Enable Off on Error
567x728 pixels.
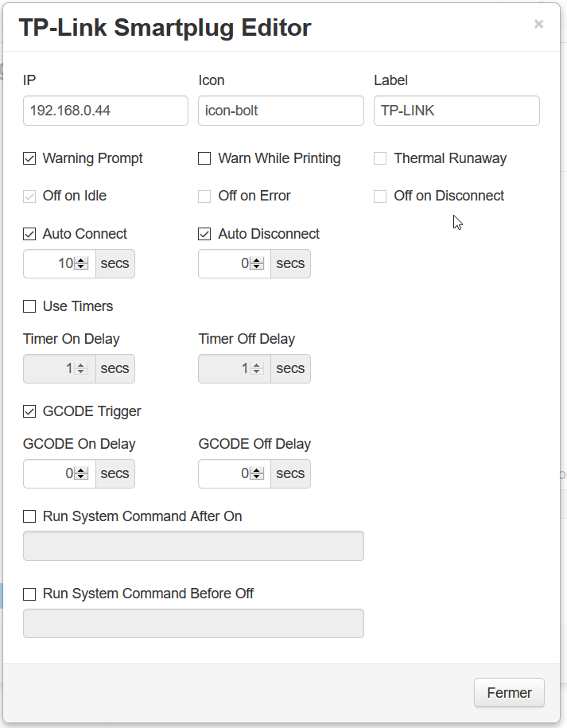pos(204,196)
